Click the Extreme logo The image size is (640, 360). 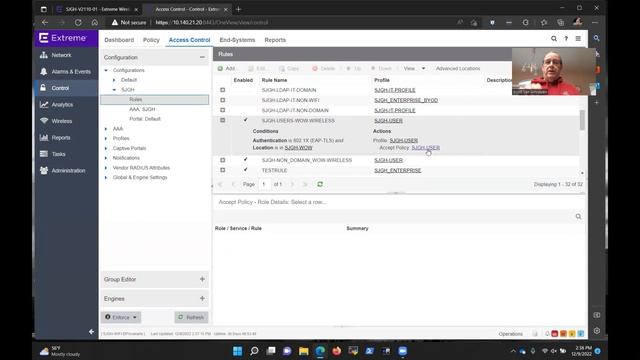63,38
